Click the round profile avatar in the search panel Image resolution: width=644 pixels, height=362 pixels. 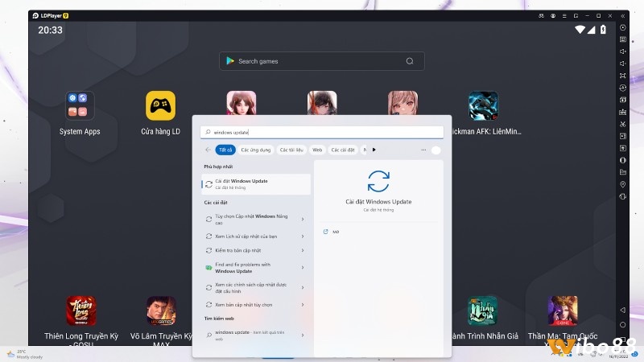(436, 150)
